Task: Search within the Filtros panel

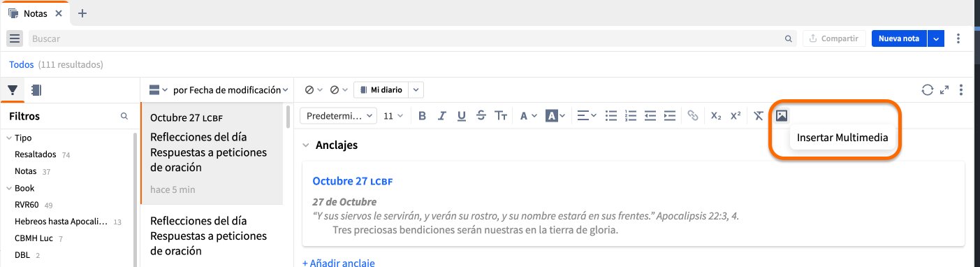Action: click(x=124, y=116)
